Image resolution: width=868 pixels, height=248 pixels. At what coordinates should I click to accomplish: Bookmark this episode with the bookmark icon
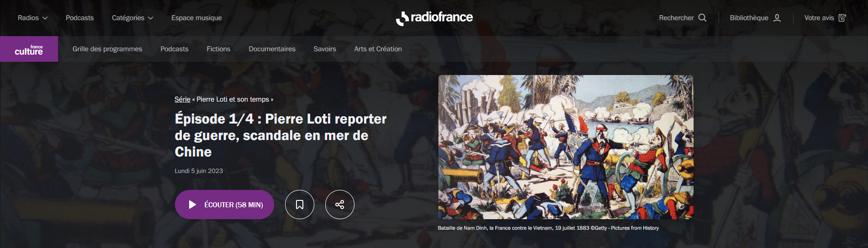pos(300,205)
